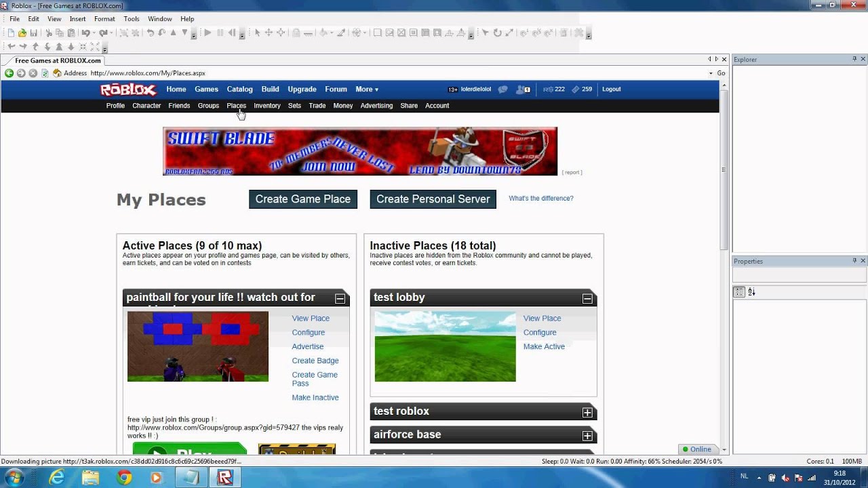Click the Stop loading red X icon
Viewport: 868px width, 488px height.
tap(33, 73)
